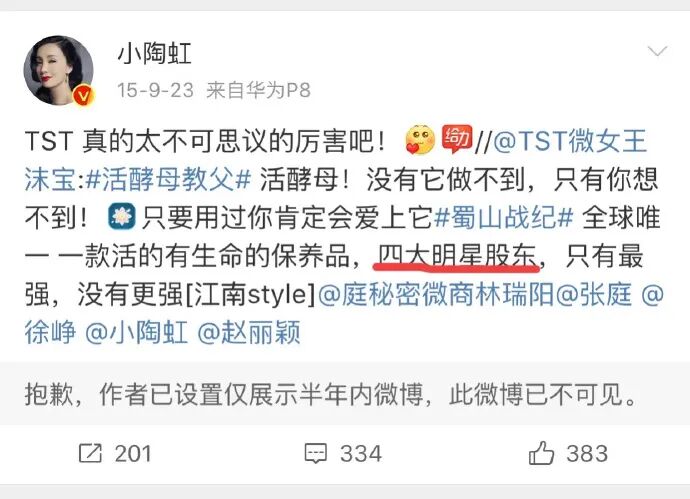
Task: Tap the invisible original weibo notice box
Action: [x=345, y=393]
